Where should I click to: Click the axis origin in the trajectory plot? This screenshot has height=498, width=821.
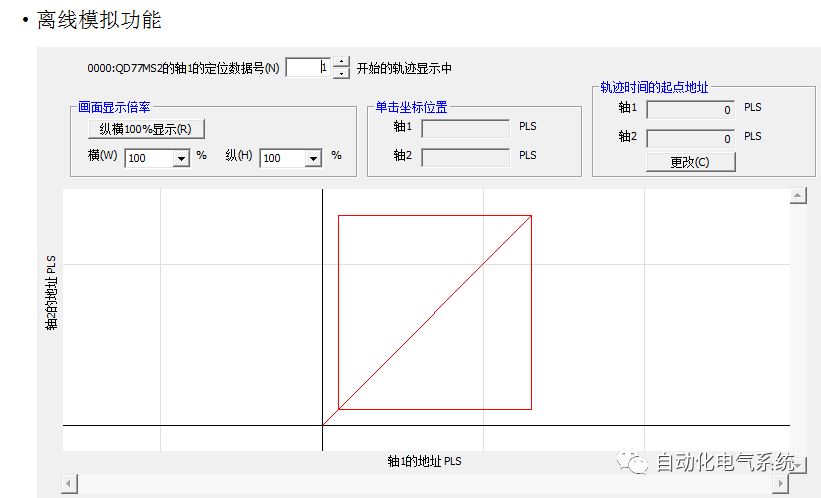coord(322,425)
